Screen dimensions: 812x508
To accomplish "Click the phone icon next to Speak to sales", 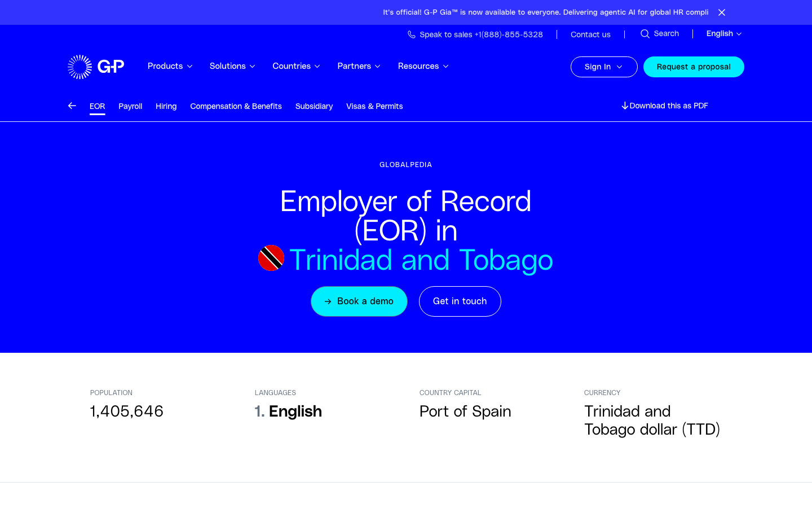I will 412,34.
